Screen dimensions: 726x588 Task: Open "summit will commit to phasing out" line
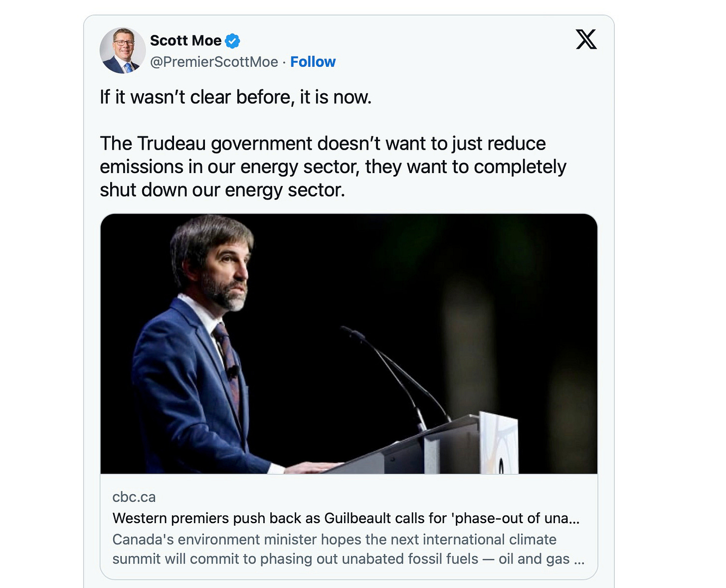348,559
